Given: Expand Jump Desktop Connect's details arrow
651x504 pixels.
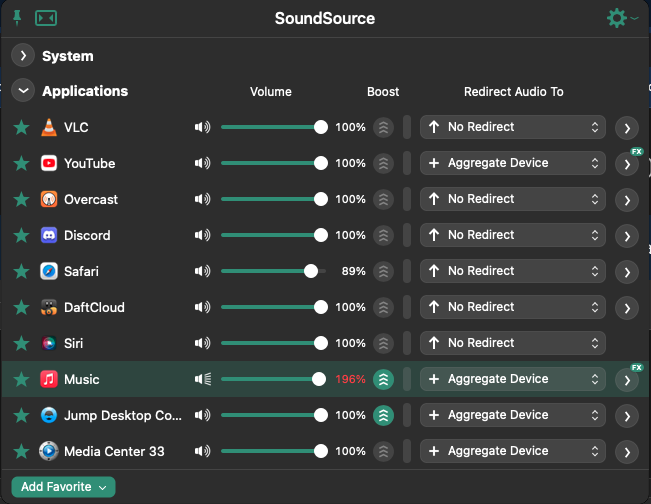Looking at the screenshot, I should pos(627,416).
